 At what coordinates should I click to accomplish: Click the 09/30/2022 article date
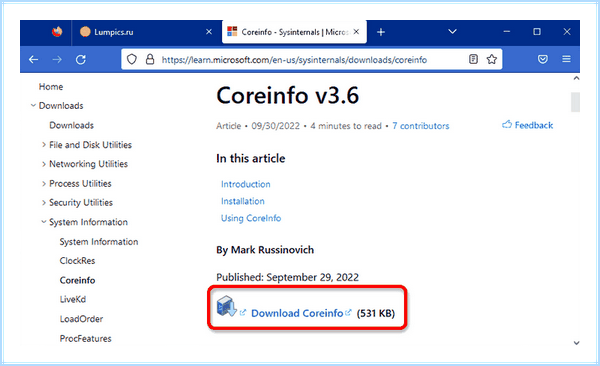click(276, 126)
